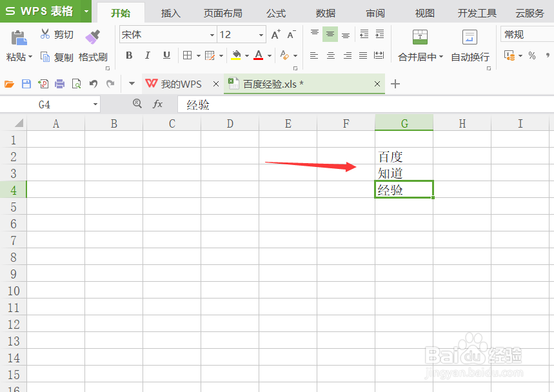Open the 公式 ribbon tab
The height and width of the screenshot is (392, 554).
click(x=276, y=14)
